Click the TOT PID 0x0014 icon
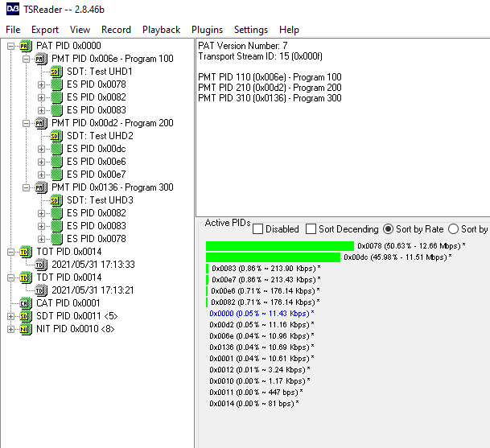 tap(26, 252)
